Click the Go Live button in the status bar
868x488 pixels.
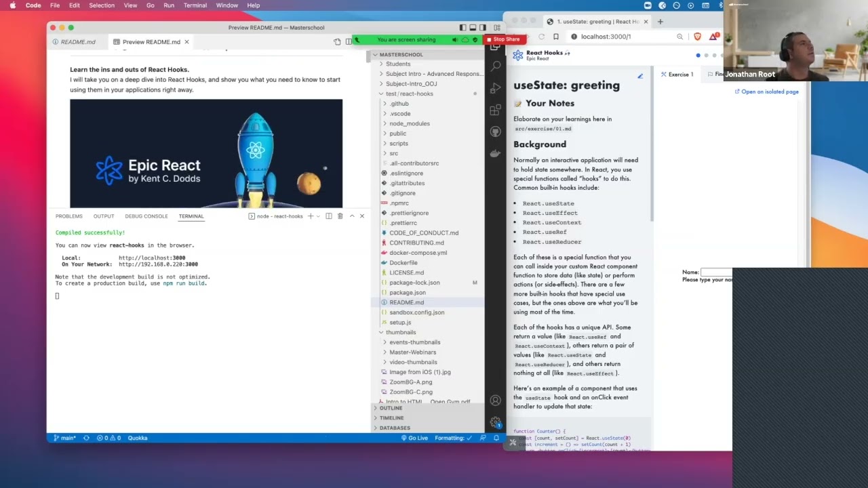click(x=414, y=438)
